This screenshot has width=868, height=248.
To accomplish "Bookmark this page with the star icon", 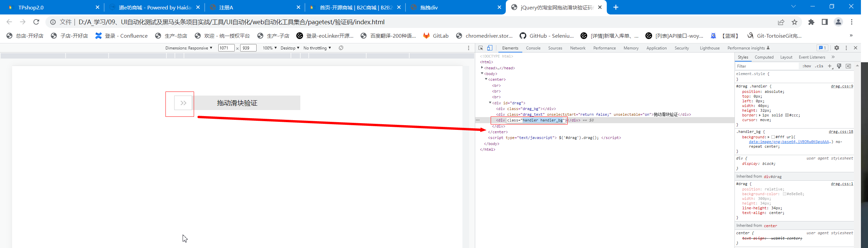I will pyautogui.click(x=795, y=22).
